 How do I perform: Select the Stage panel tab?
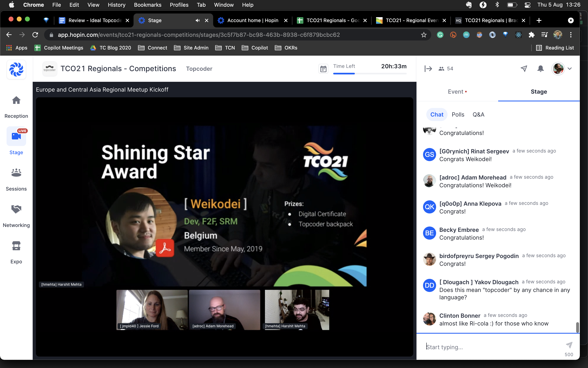539,92
